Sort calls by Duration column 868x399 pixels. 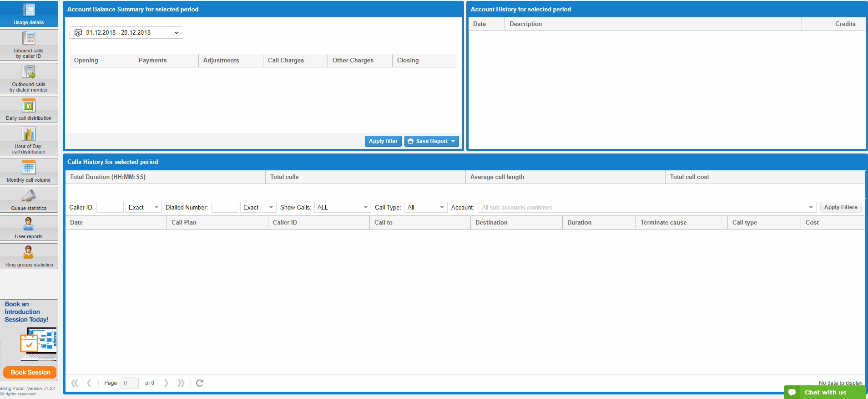tap(599, 223)
